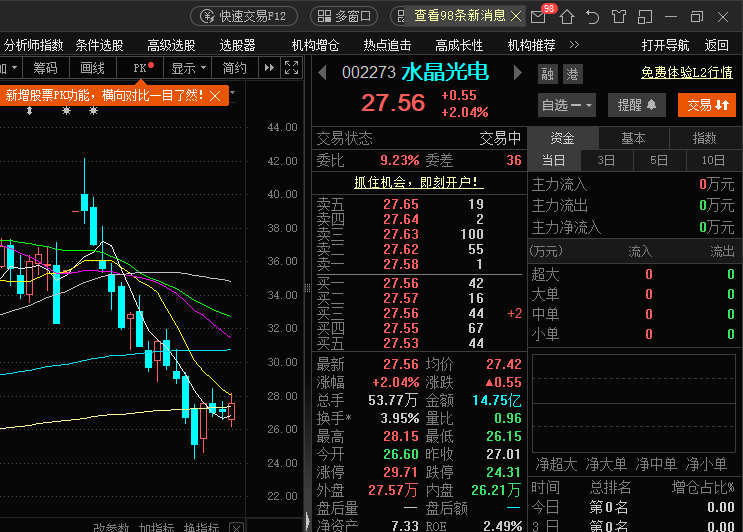Switch to 基本 tab

click(x=634, y=138)
